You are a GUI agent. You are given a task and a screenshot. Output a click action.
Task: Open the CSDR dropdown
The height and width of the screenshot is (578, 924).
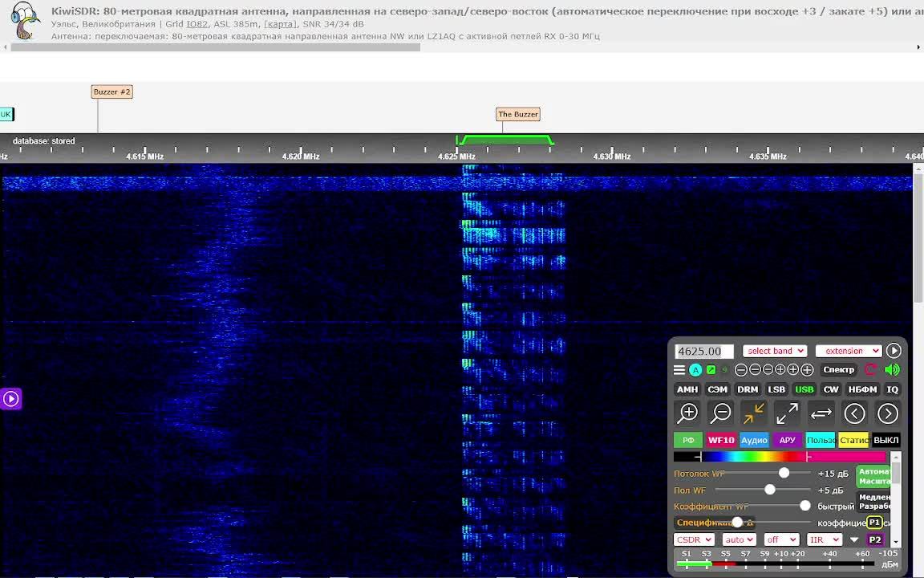click(694, 539)
